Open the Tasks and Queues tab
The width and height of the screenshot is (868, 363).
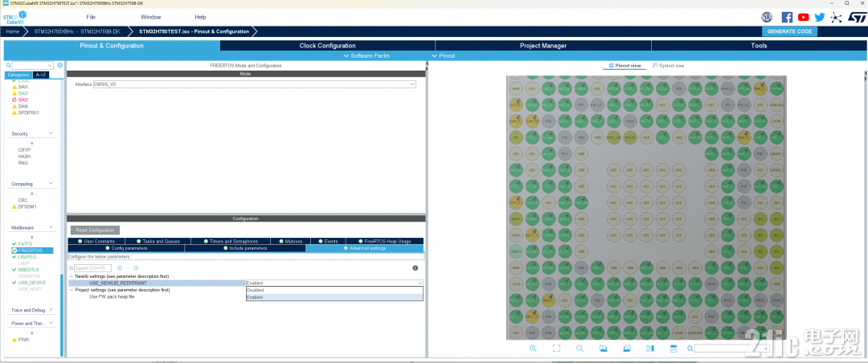pyautogui.click(x=158, y=241)
